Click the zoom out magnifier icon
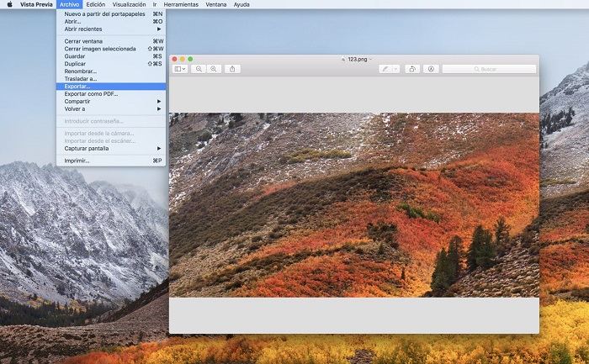 199,69
